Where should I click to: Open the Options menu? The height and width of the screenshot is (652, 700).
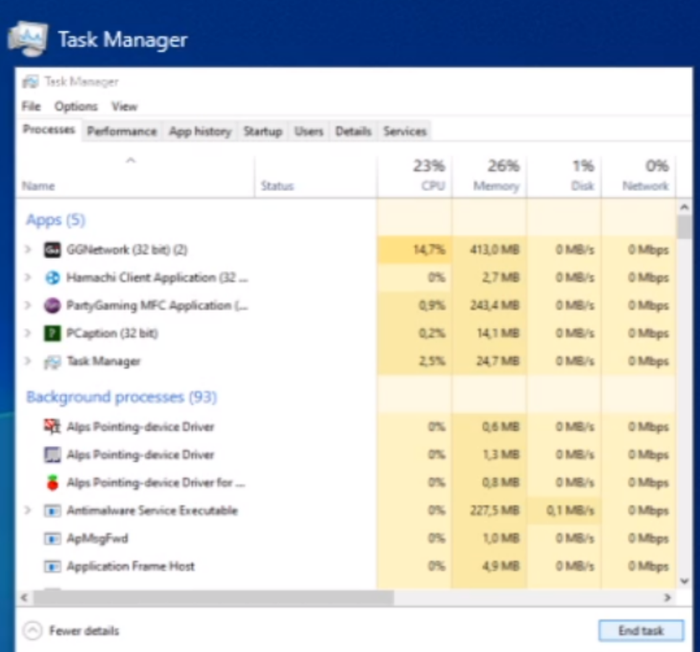pos(76,106)
